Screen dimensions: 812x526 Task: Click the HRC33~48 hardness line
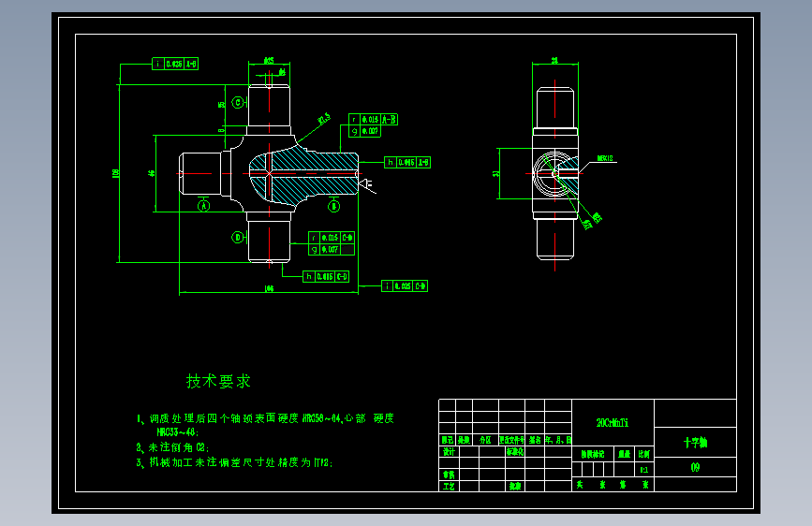[178, 432]
